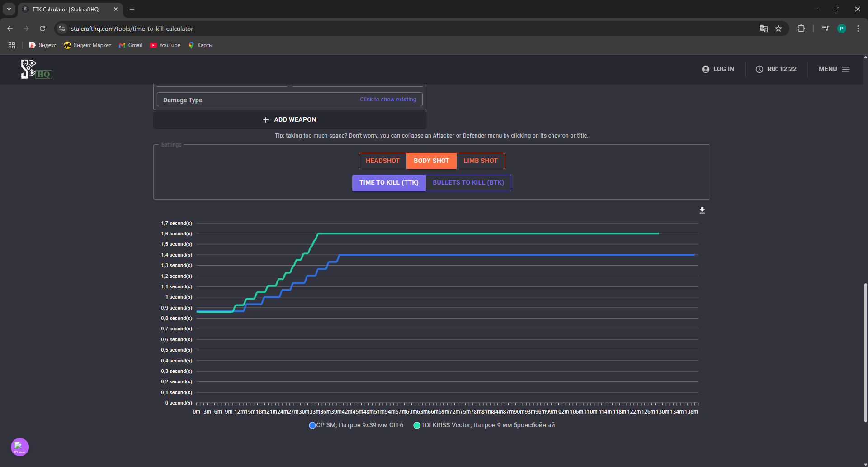Open the Gmail bookmark
The height and width of the screenshot is (467, 868).
(x=131, y=45)
